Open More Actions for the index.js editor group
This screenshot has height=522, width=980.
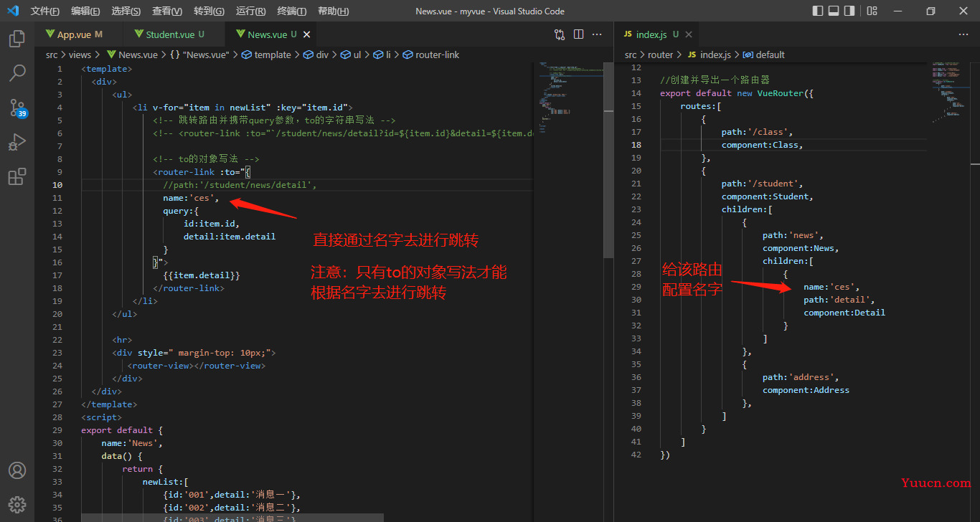click(x=963, y=34)
